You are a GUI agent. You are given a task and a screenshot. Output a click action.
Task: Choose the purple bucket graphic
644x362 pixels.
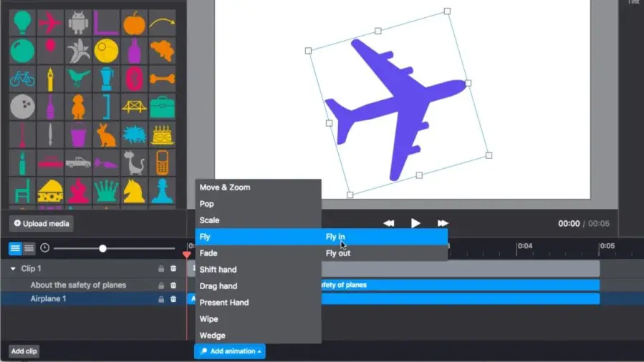pos(78,134)
